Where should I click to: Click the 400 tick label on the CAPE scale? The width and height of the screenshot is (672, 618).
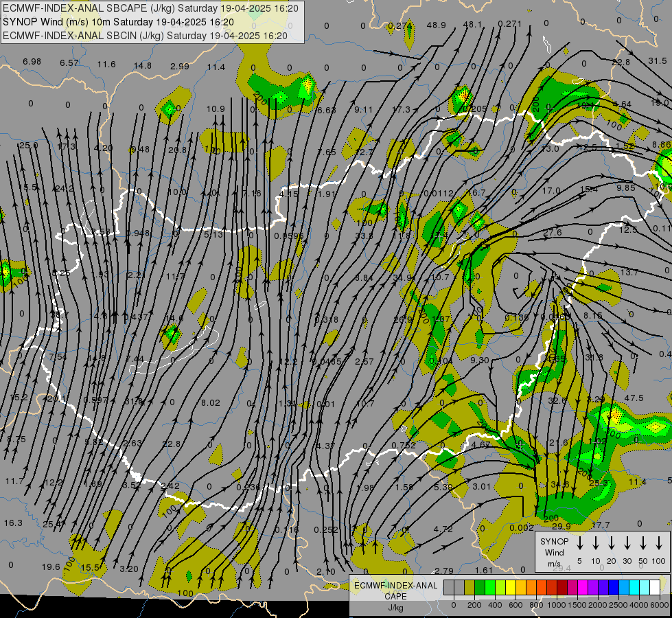tap(495, 605)
